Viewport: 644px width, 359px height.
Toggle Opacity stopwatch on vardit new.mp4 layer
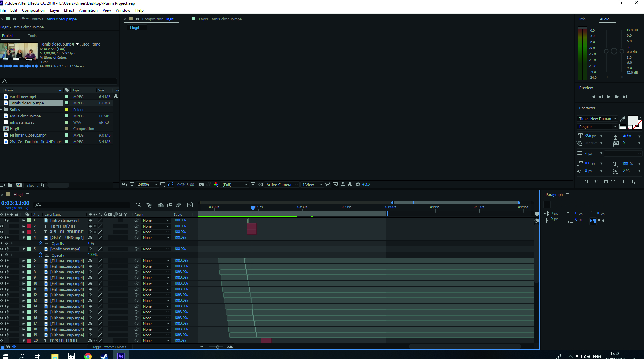41,255
